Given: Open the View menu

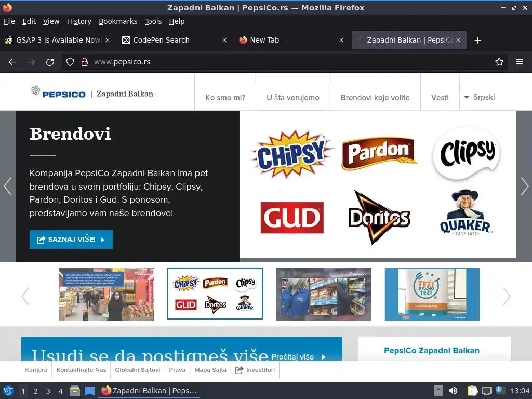Looking at the screenshot, I should click(x=51, y=21).
